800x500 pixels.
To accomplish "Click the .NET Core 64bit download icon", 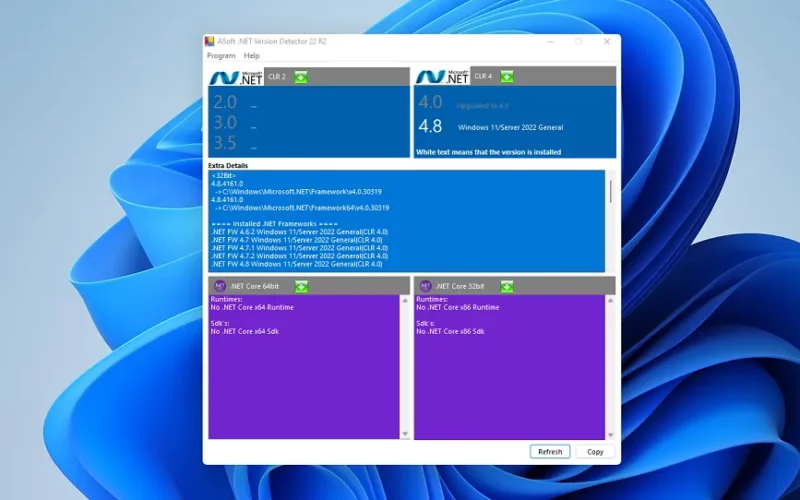I will (302, 286).
